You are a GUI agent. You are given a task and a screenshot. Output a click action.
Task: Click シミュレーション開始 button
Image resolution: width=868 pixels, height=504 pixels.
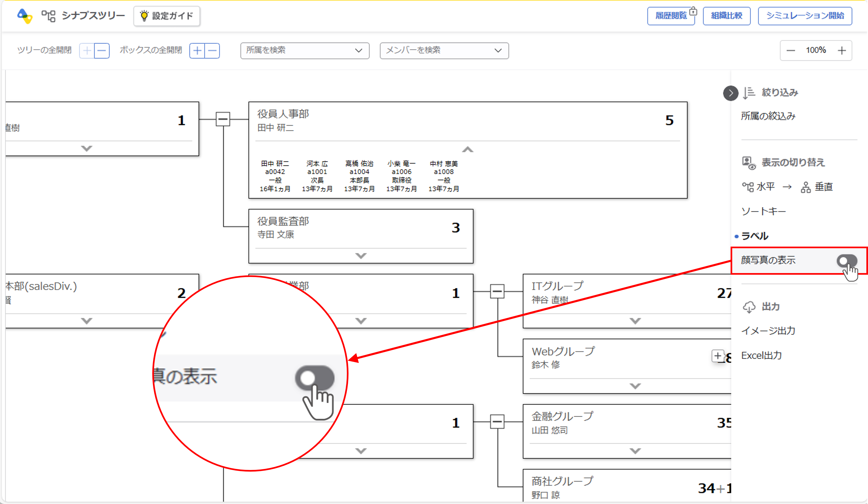pyautogui.click(x=805, y=16)
